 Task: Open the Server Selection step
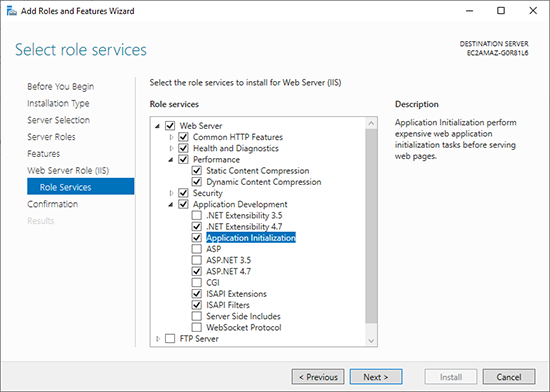point(59,120)
